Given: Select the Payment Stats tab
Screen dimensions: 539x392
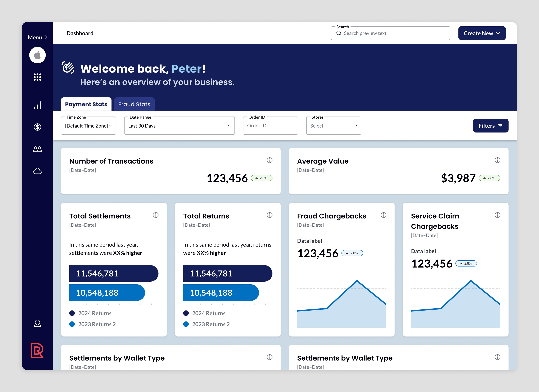Looking at the screenshot, I should pos(86,104).
